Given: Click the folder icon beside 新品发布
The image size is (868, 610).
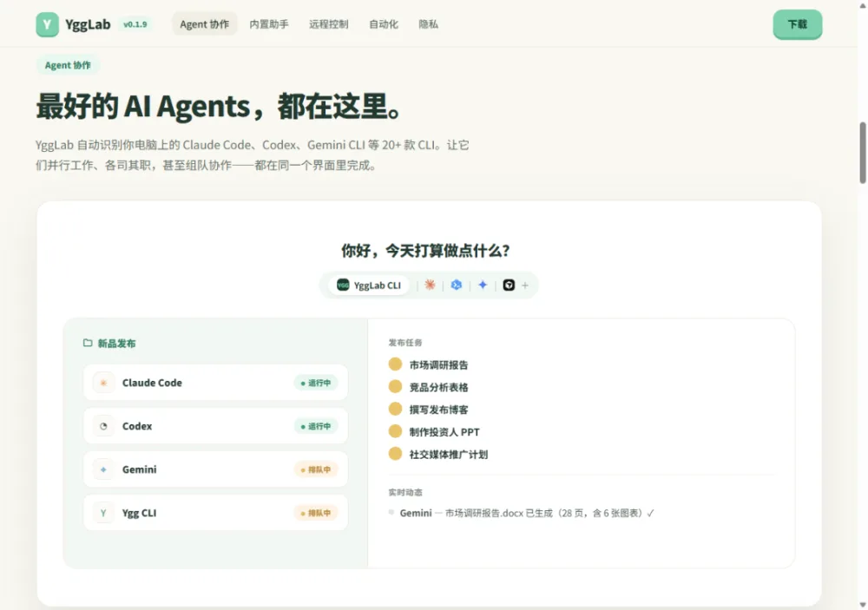Looking at the screenshot, I should [x=88, y=344].
